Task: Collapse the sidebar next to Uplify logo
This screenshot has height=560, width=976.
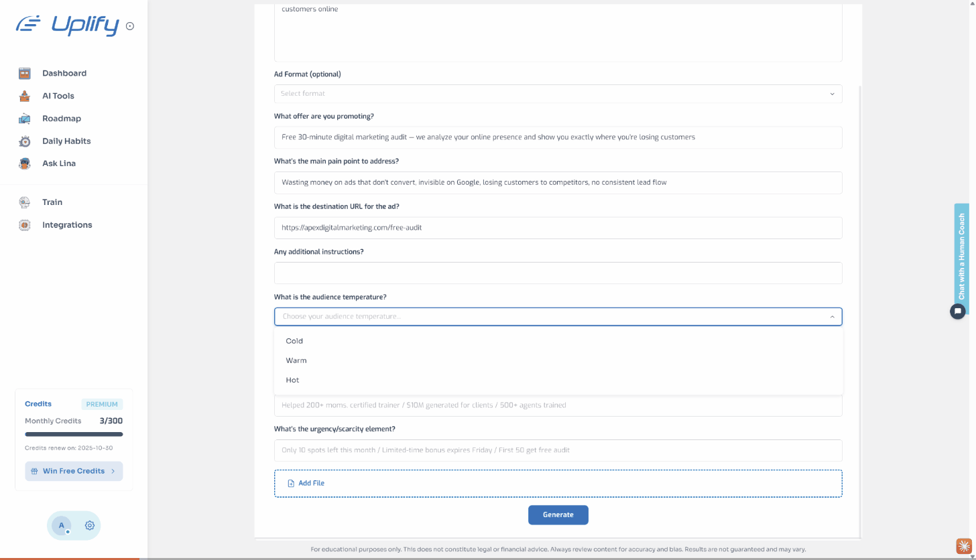Action: (x=130, y=26)
